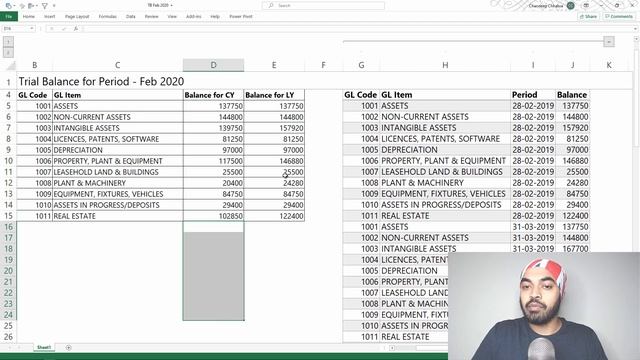Click the vertical scrollbar up arrow
Screen dimensions: 640x360
[x=636, y=39]
